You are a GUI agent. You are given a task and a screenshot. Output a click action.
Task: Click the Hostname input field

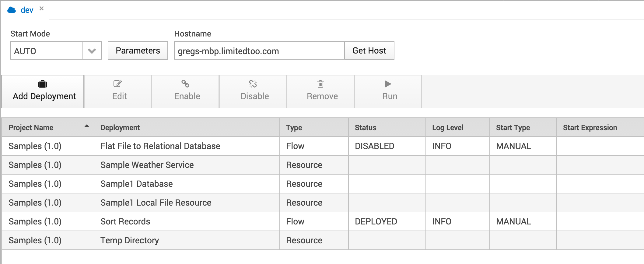[259, 51]
